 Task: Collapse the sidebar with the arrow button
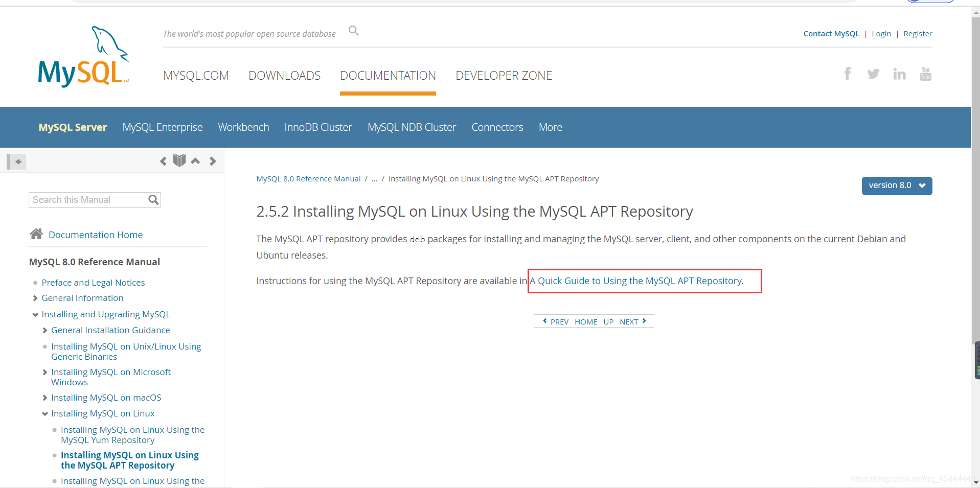(x=16, y=161)
